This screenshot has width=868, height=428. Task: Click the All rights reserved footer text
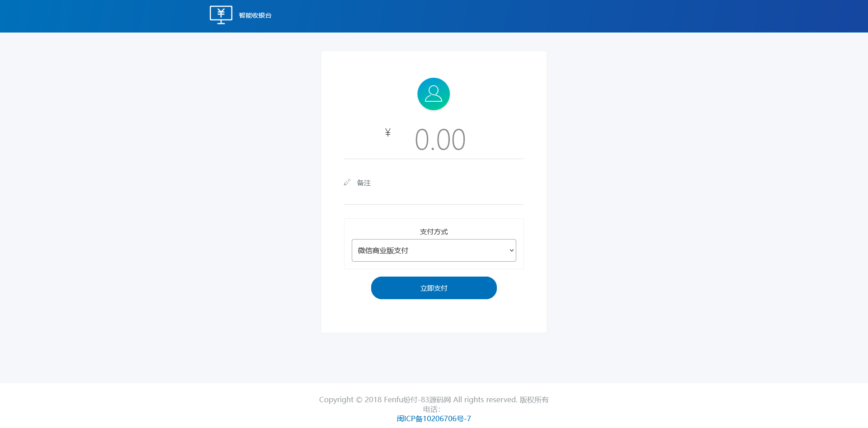485,400
